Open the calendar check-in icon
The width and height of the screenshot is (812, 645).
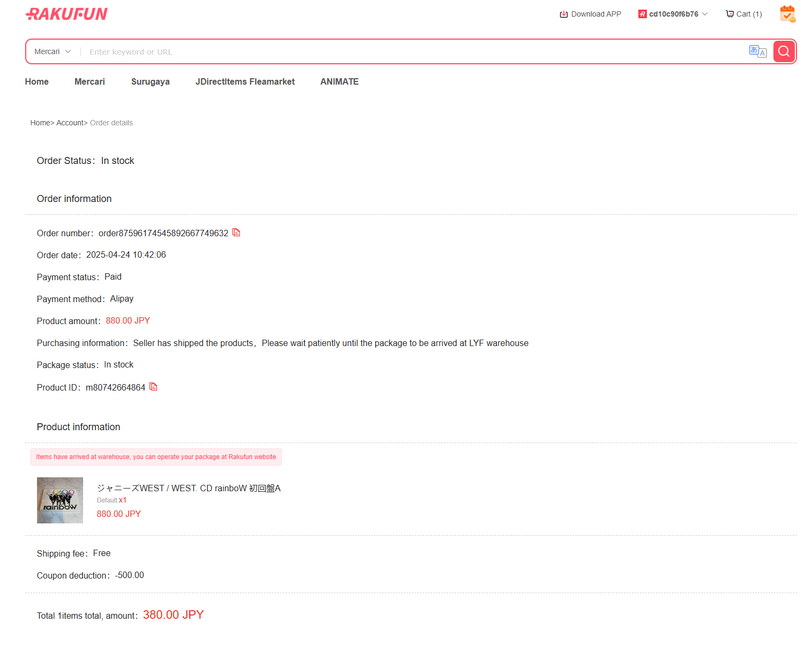tap(787, 14)
